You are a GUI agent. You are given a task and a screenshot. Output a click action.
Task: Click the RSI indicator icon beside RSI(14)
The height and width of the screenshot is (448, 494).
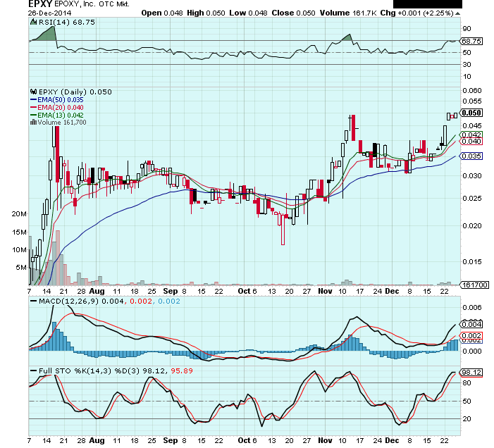[x=33, y=22]
